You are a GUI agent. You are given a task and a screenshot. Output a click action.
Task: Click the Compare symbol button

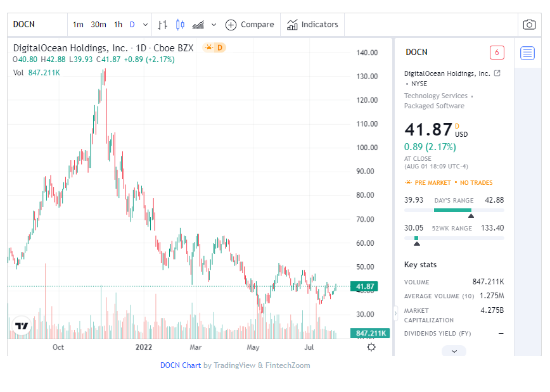(x=250, y=25)
